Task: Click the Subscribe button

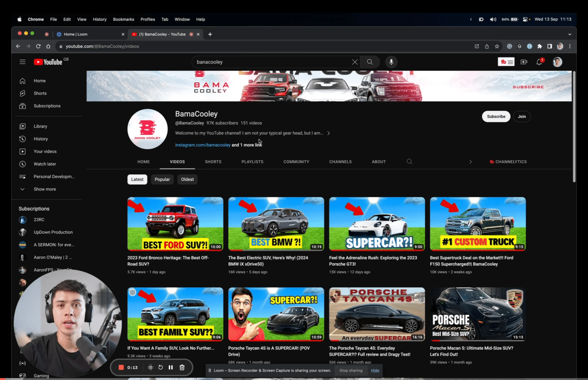Action: point(496,116)
